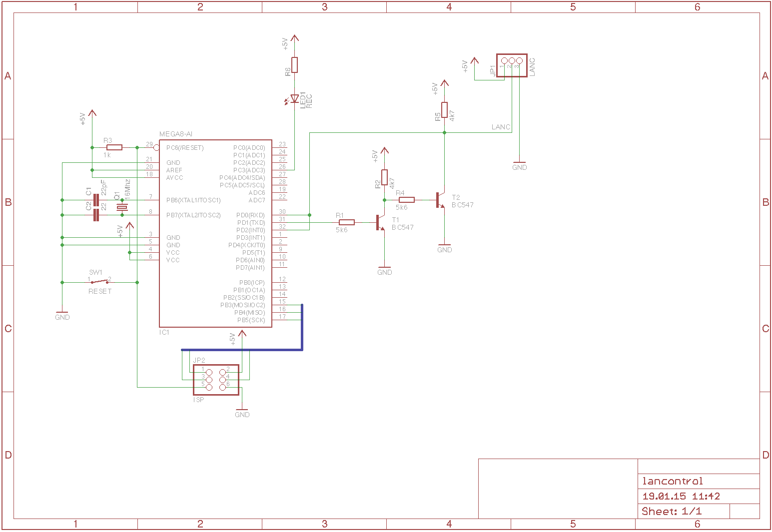The height and width of the screenshot is (532, 772).
Task: Select +5V supply arrow beside JP1
Action: (x=474, y=61)
